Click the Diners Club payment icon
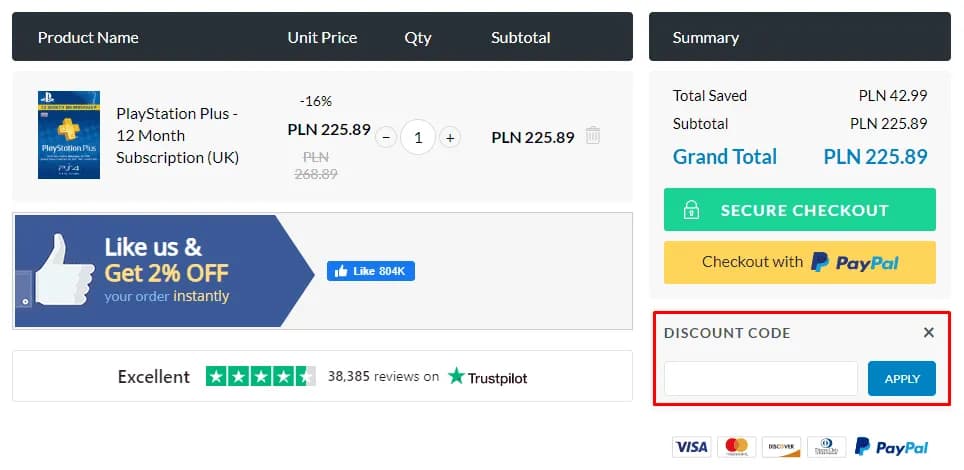The height and width of the screenshot is (470, 964). tap(826, 447)
